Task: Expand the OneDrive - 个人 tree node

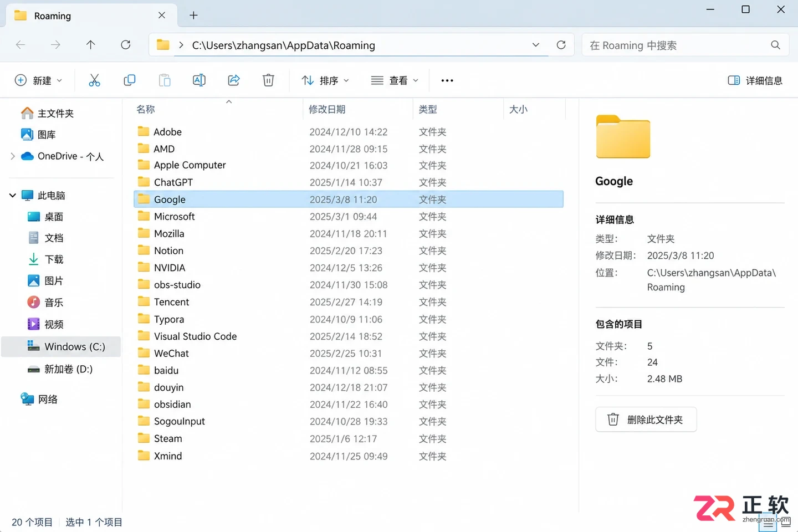Action: 13,156
